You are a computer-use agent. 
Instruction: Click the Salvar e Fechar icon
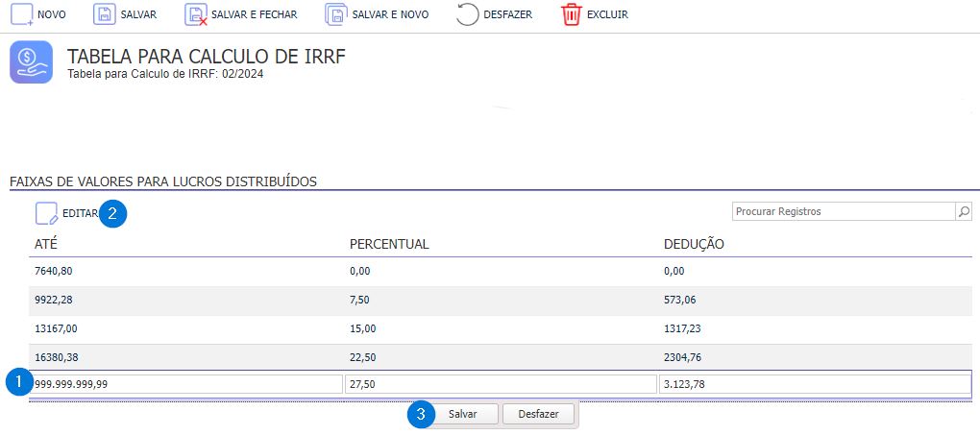coord(196,14)
